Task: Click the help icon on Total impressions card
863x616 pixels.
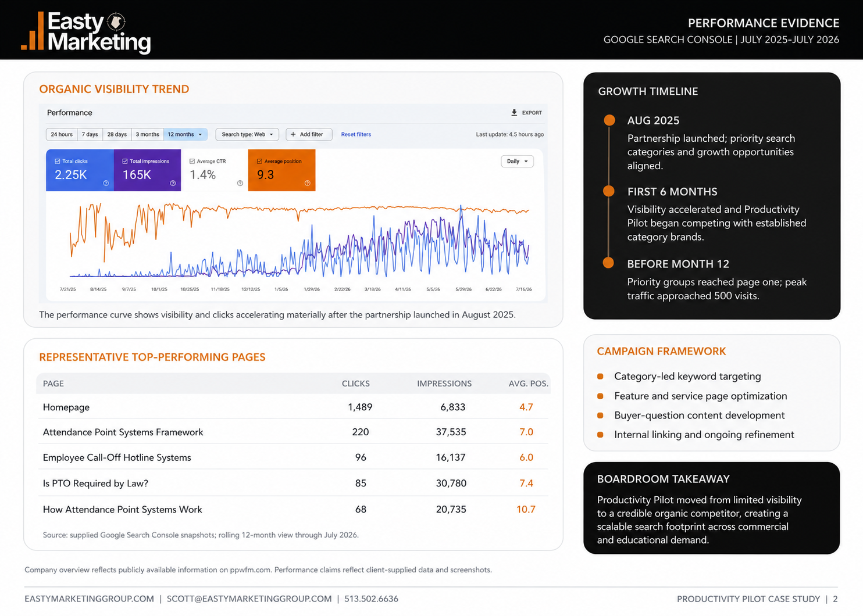Action: click(x=173, y=183)
